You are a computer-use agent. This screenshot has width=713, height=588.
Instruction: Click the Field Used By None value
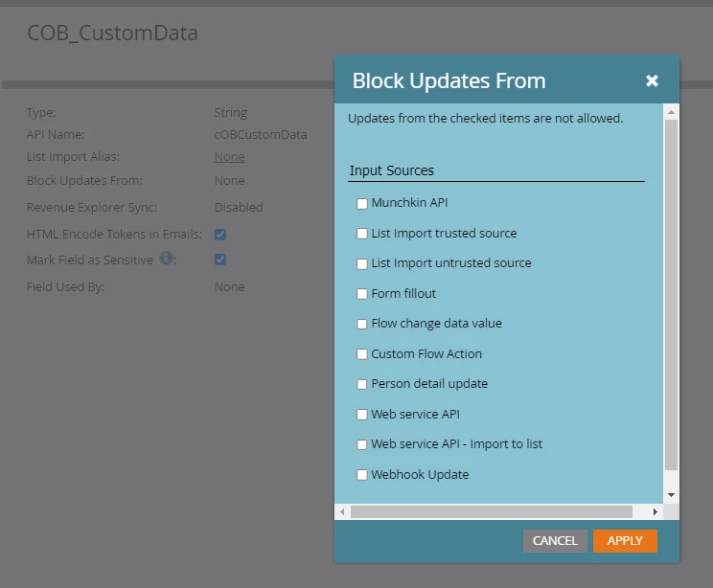pyautogui.click(x=229, y=287)
